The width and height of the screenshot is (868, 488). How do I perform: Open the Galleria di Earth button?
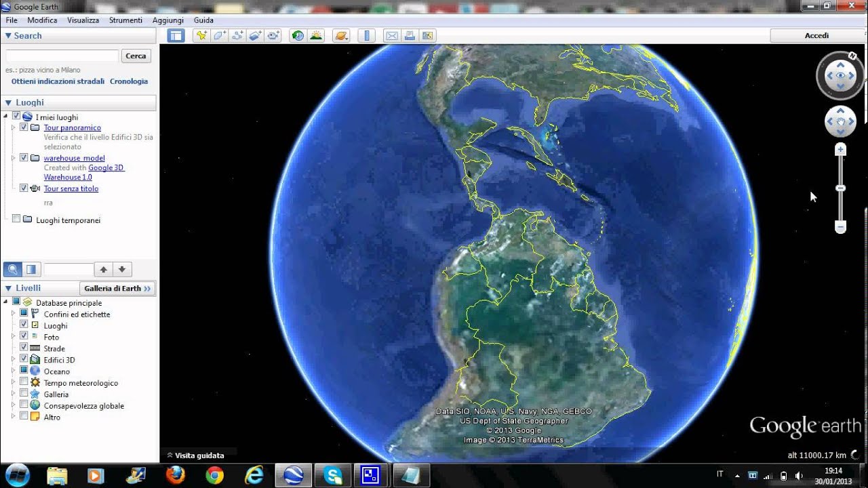pos(117,288)
